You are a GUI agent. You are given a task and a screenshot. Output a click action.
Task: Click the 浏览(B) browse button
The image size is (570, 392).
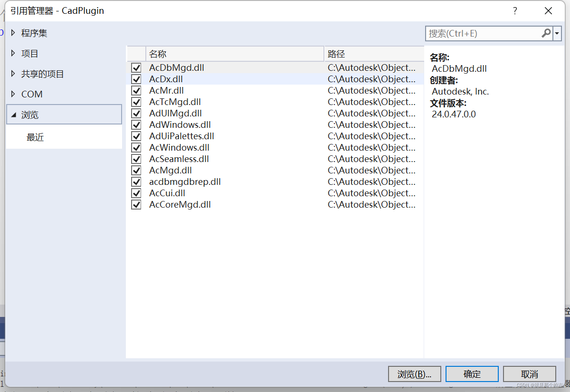point(414,374)
